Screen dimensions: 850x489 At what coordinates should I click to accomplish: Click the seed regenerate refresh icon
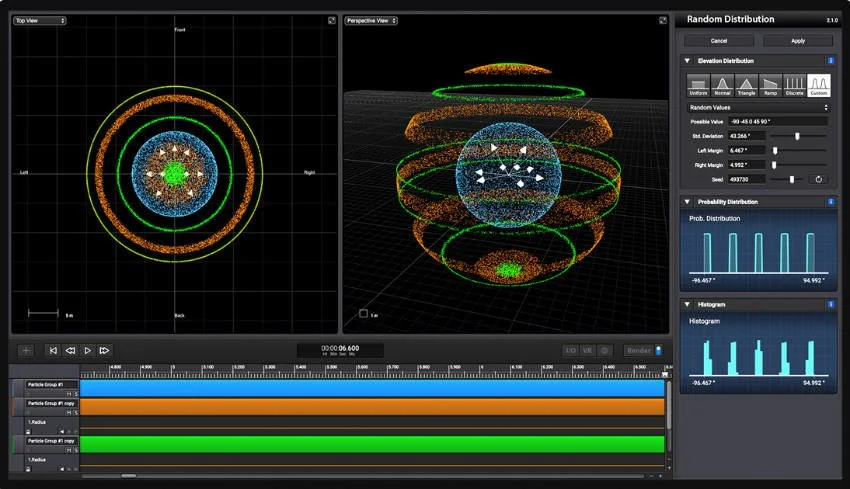point(819,179)
